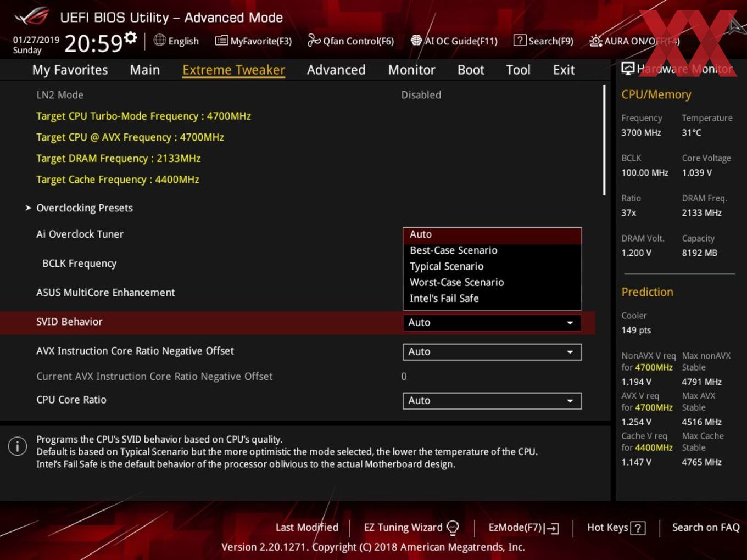747x560 pixels.
Task: Open MyFavorite(F3) list icon
Action: pos(221,41)
